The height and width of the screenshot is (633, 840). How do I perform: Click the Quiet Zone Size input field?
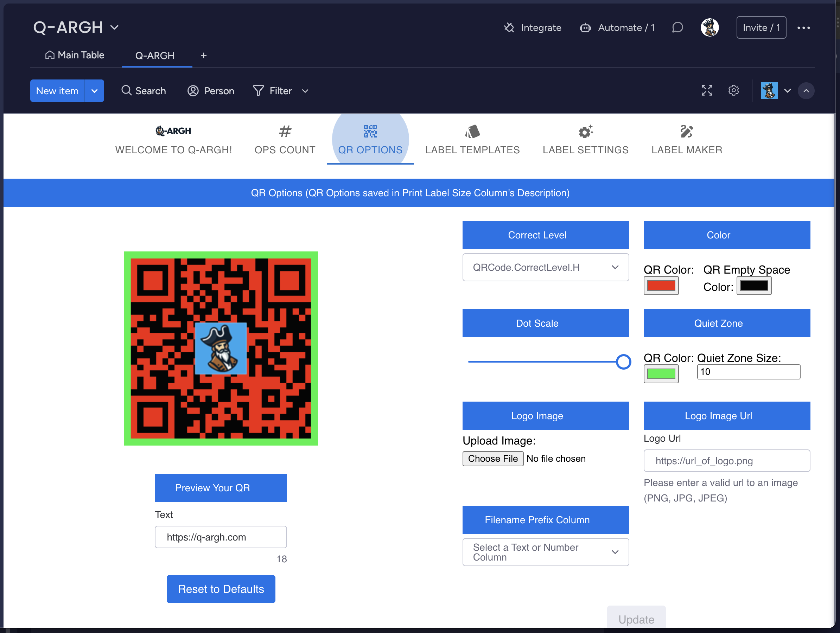(x=749, y=372)
